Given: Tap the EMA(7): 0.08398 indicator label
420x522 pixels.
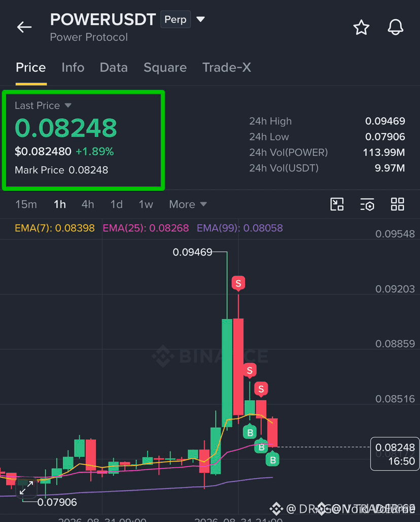Looking at the screenshot, I should [x=55, y=228].
